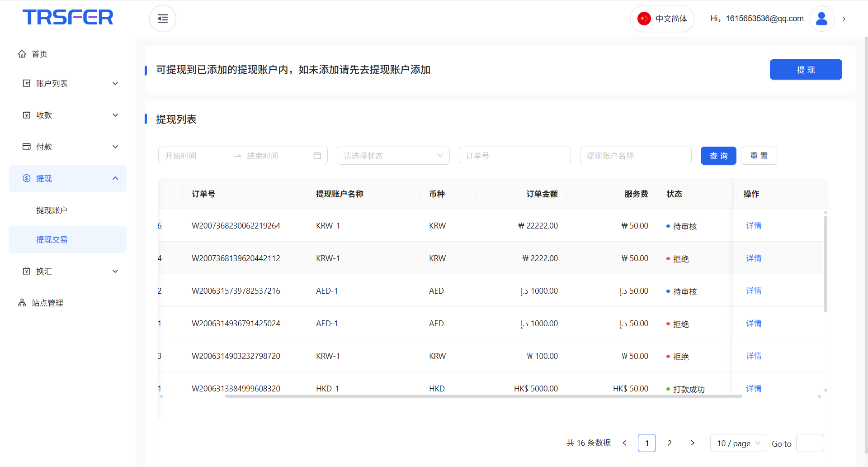
Task: Click the previous page arrow
Action: pyautogui.click(x=624, y=443)
